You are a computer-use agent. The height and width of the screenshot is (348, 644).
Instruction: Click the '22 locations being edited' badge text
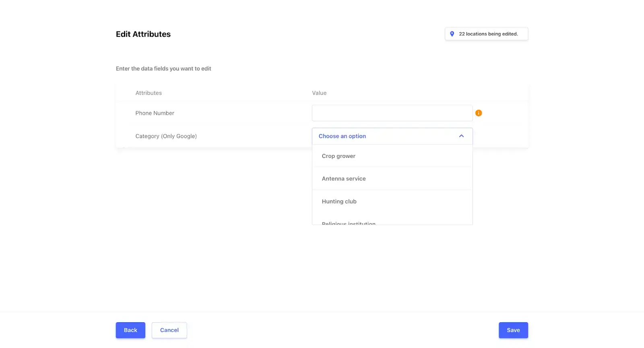(x=488, y=34)
